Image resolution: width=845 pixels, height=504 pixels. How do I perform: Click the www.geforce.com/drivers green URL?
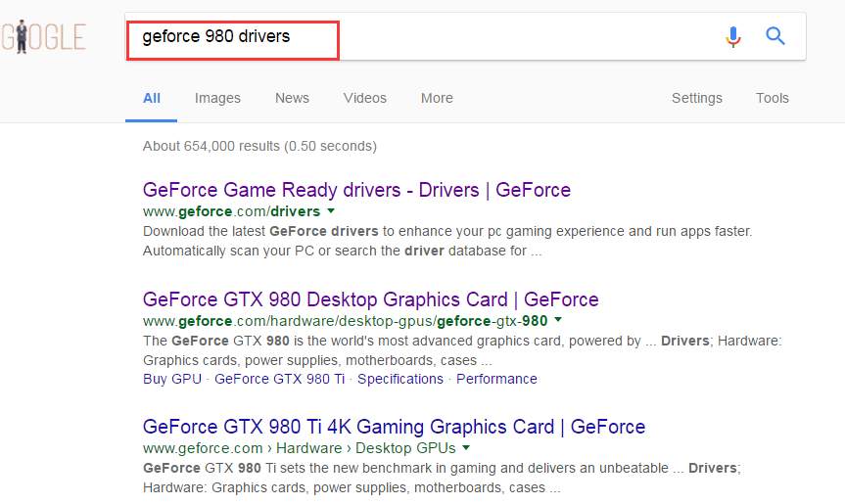[x=232, y=211]
